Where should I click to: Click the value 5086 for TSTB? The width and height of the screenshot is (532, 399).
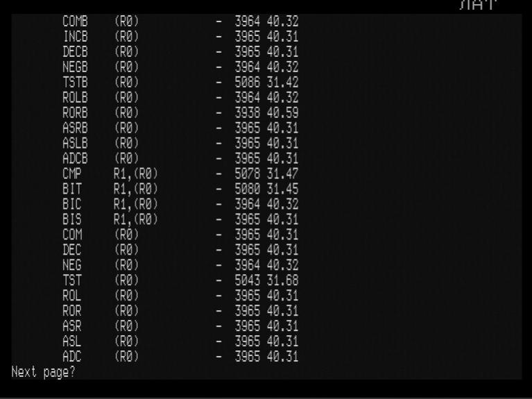(x=248, y=82)
